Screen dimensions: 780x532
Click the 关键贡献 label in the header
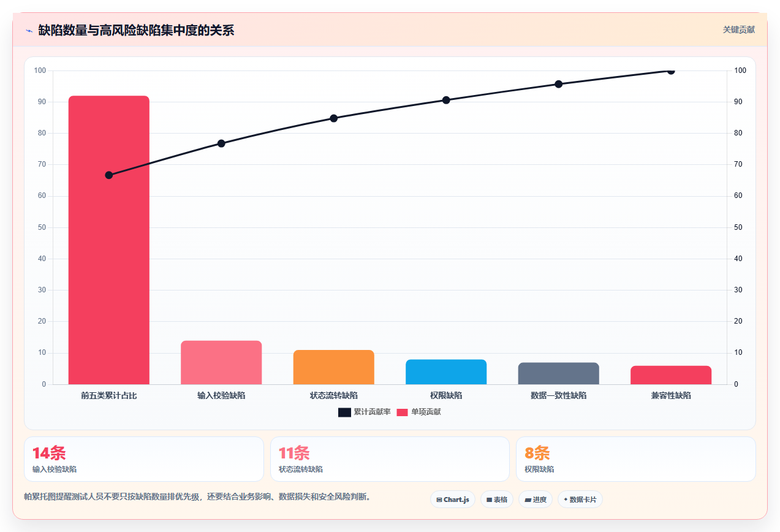(x=738, y=29)
